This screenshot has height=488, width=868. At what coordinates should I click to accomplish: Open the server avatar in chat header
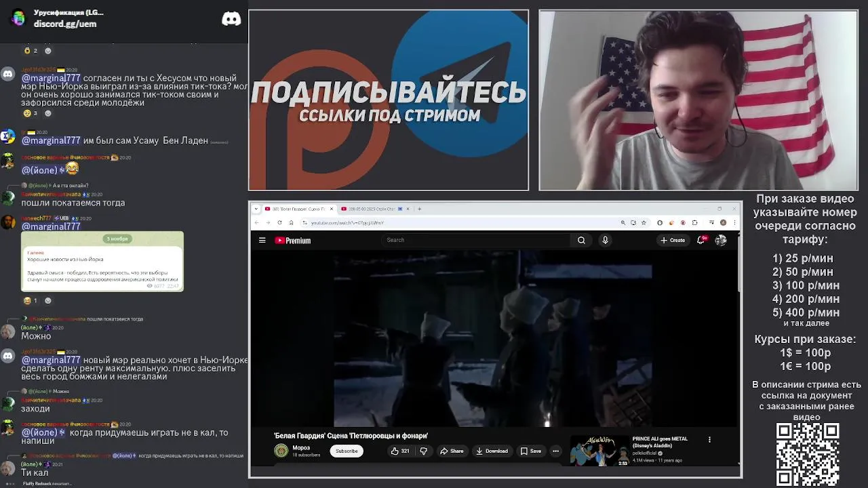pyautogui.click(x=18, y=18)
